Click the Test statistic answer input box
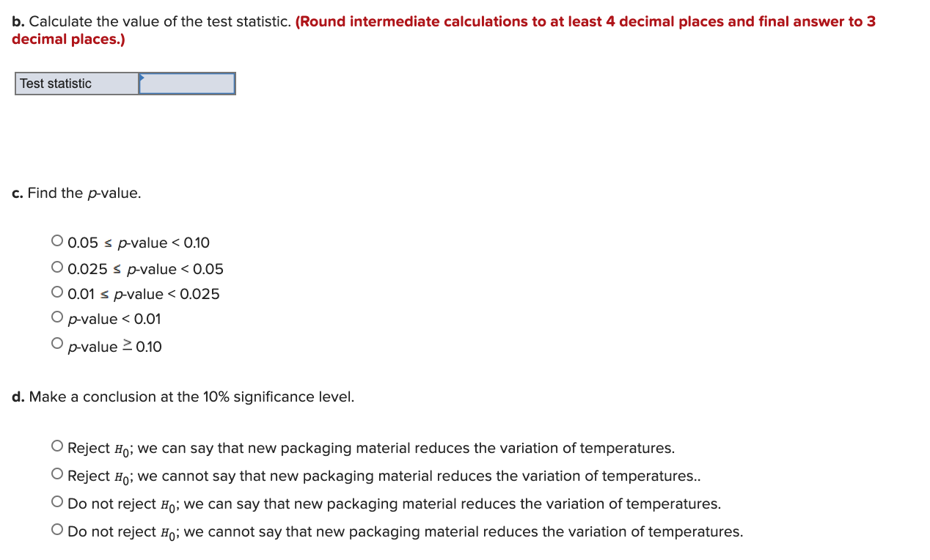 (x=186, y=83)
